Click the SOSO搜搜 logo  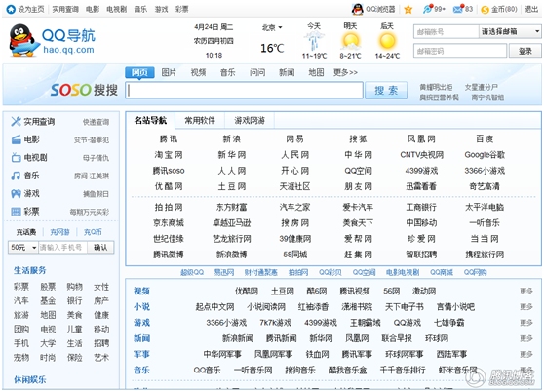coord(84,90)
